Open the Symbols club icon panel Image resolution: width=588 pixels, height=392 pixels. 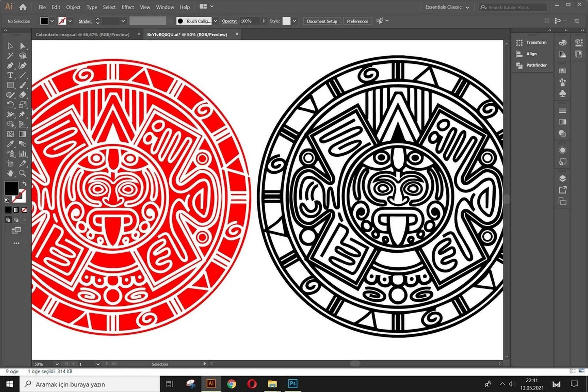[562, 94]
